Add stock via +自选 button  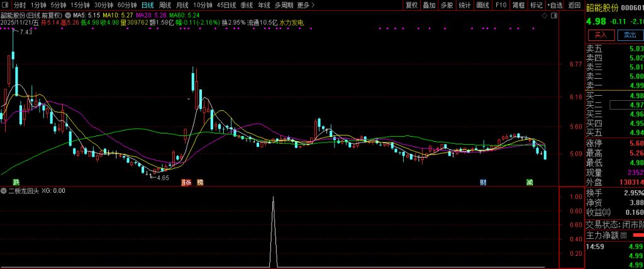(x=555, y=5)
